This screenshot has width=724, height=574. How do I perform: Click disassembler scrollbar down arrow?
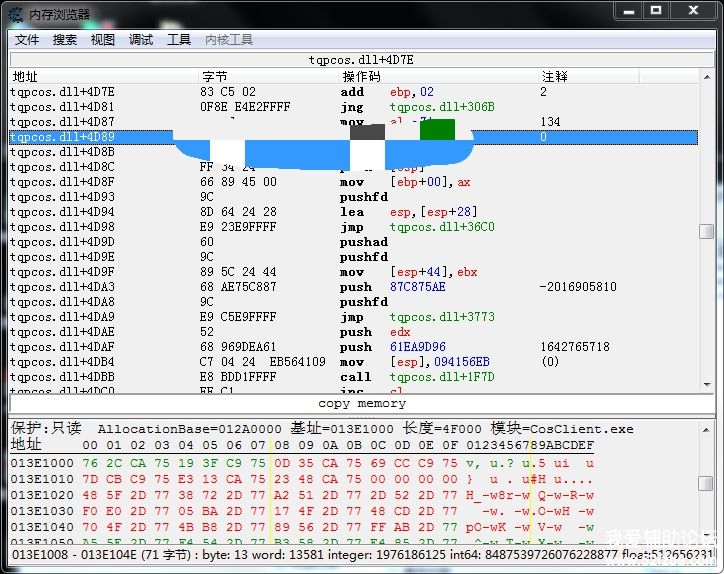(x=707, y=384)
